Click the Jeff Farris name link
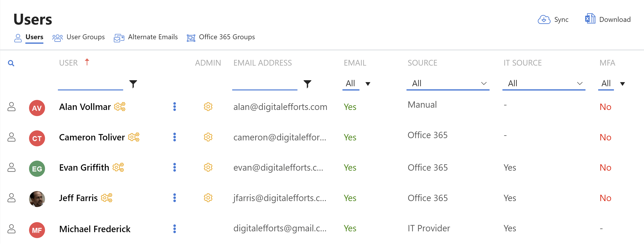 78,198
